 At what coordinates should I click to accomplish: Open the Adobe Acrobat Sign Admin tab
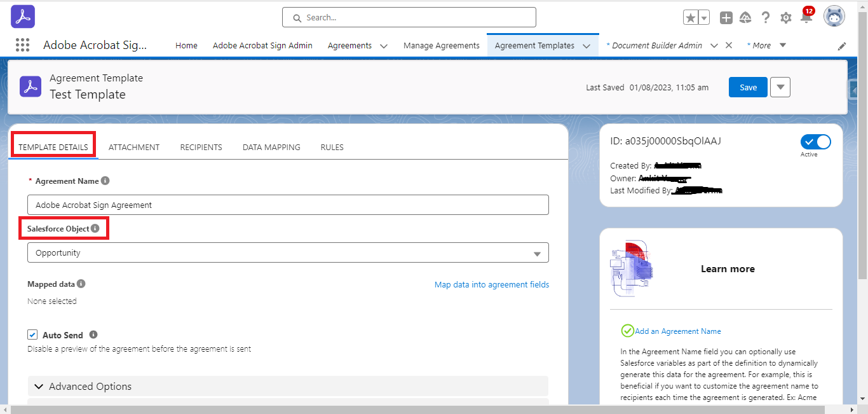(262, 46)
